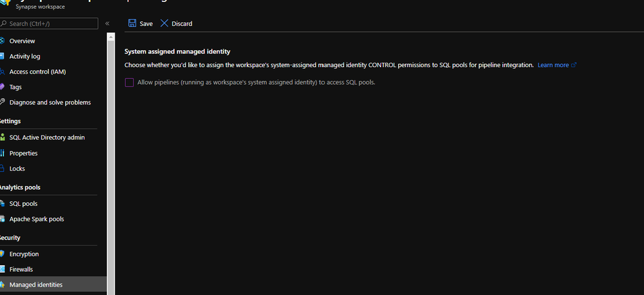This screenshot has width=644, height=295.
Task: Open the Locks settings page
Action: (17, 168)
